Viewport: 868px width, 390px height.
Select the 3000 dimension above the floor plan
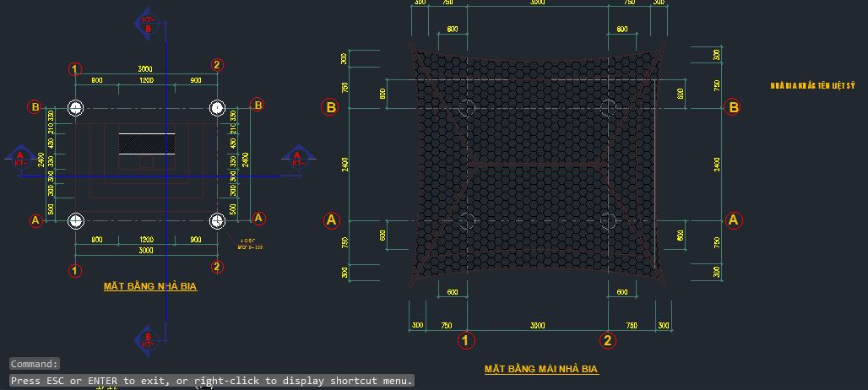pyautogui.click(x=145, y=68)
